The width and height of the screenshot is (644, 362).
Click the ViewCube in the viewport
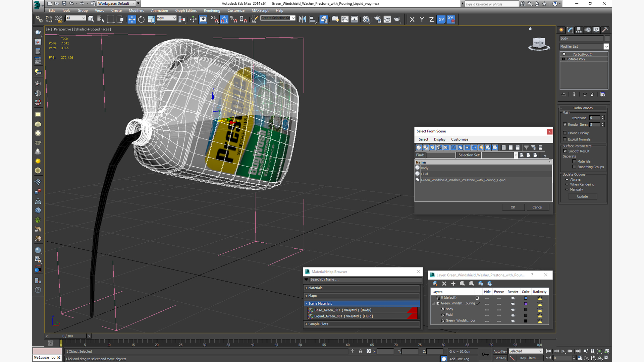pos(539,44)
